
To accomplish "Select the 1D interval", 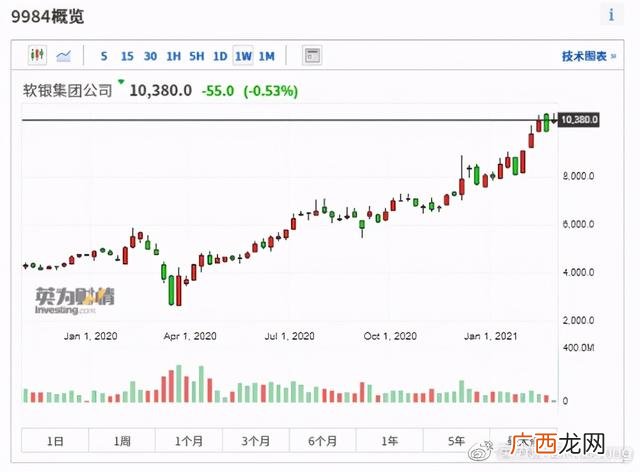I will [x=220, y=56].
